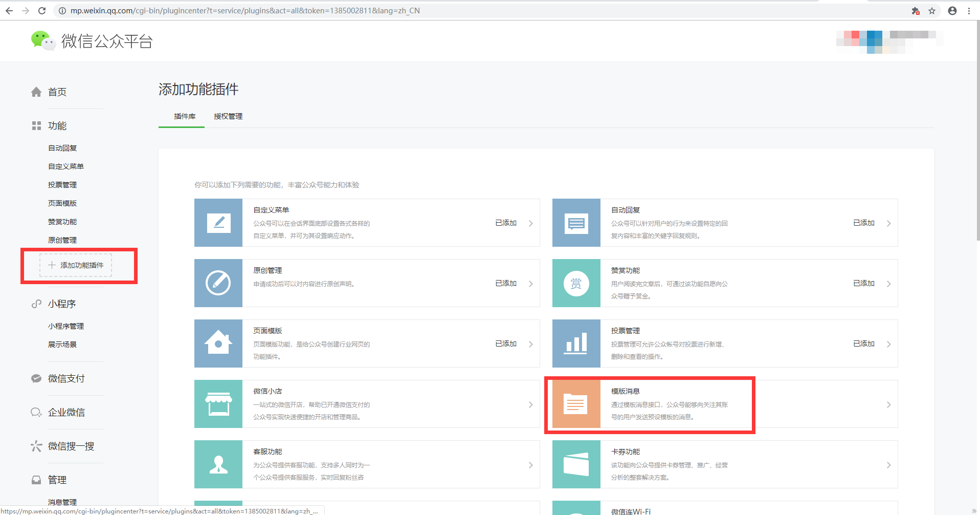Screen dimensions: 980x515
Task: Select the 卡券功能 card icon
Action: pyautogui.click(x=576, y=464)
